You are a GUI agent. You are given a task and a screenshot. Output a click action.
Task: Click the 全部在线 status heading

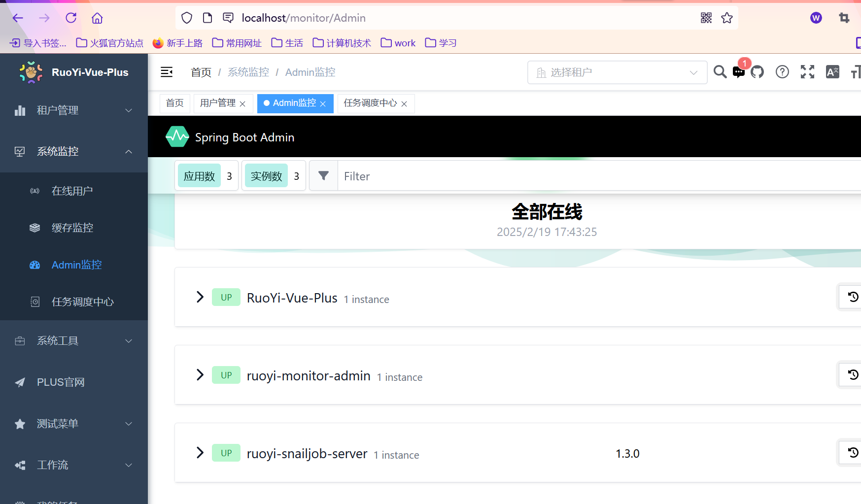(547, 212)
